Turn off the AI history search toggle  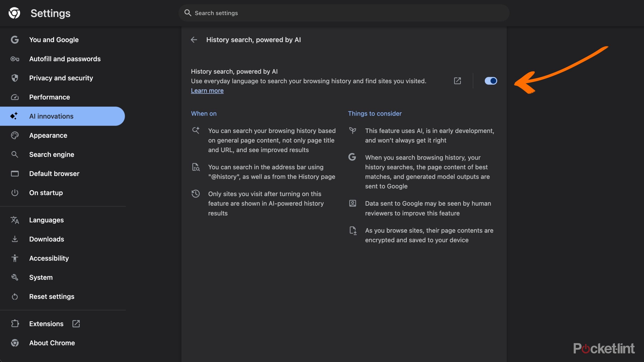click(491, 81)
